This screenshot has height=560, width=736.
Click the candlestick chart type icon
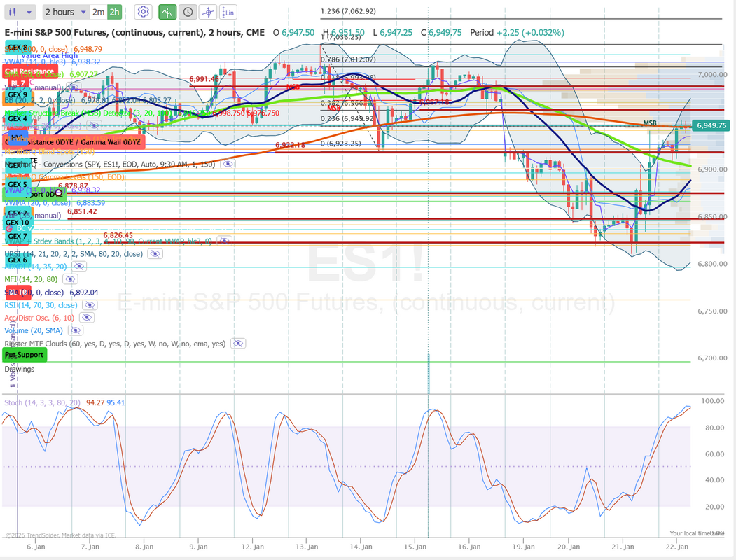point(13,12)
